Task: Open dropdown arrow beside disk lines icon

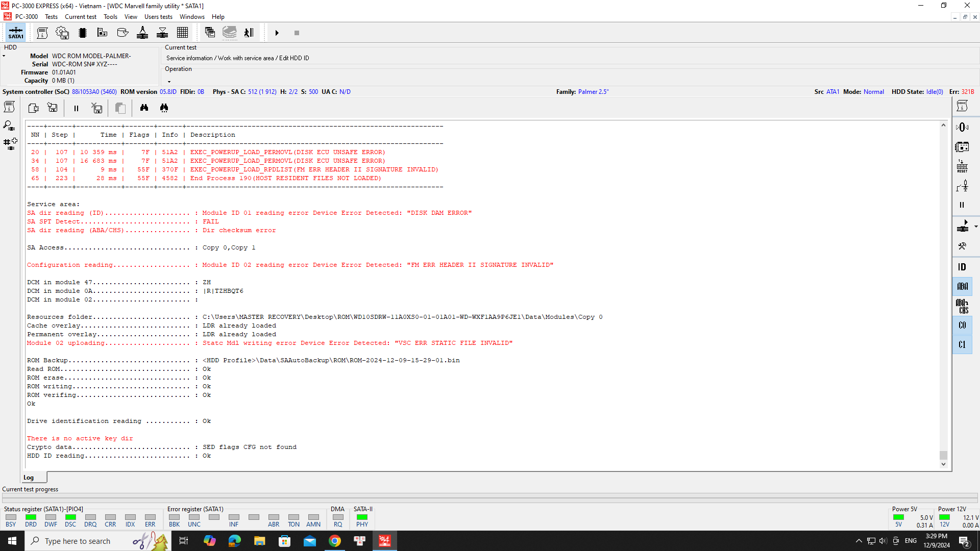Action: coord(976,227)
